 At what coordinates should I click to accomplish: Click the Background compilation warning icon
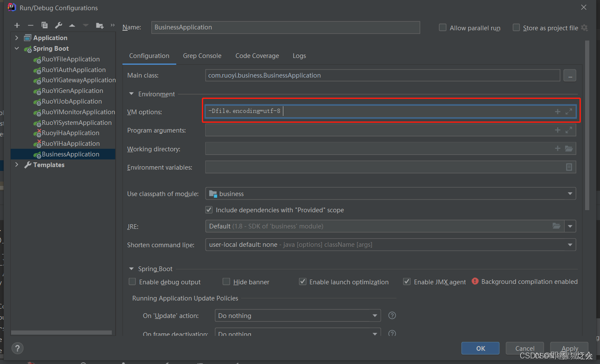click(x=475, y=281)
